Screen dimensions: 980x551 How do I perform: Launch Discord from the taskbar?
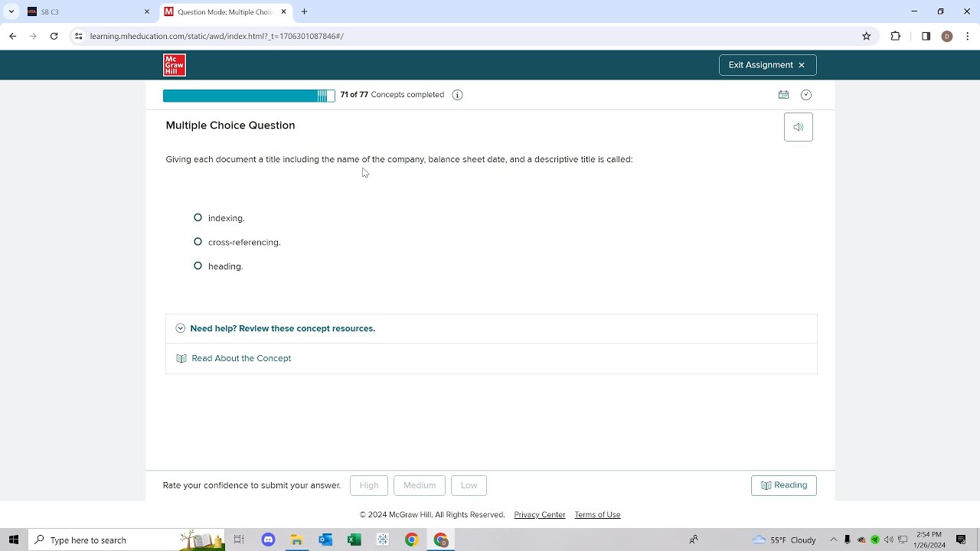[x=268, y=540]
